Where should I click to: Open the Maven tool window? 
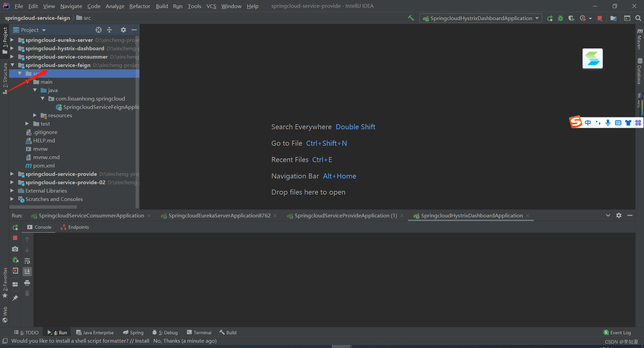639,39
